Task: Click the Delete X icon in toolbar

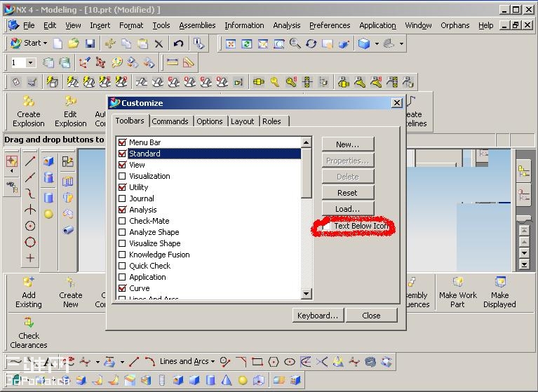Action: coord(159,43)
